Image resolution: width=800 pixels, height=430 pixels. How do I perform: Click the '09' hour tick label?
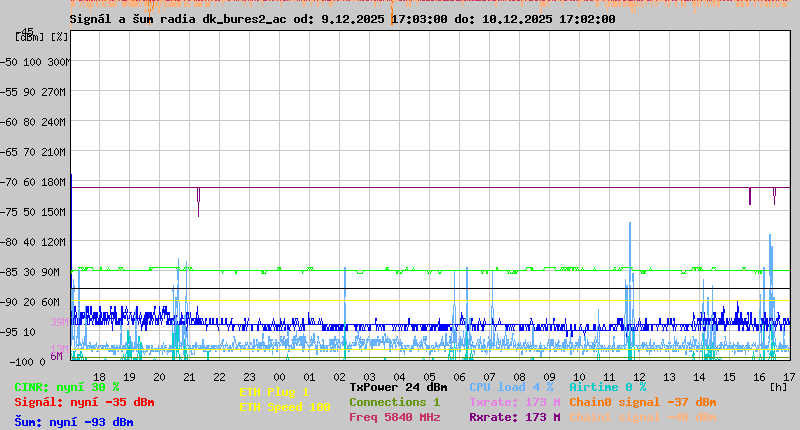[x=549, y=377]
